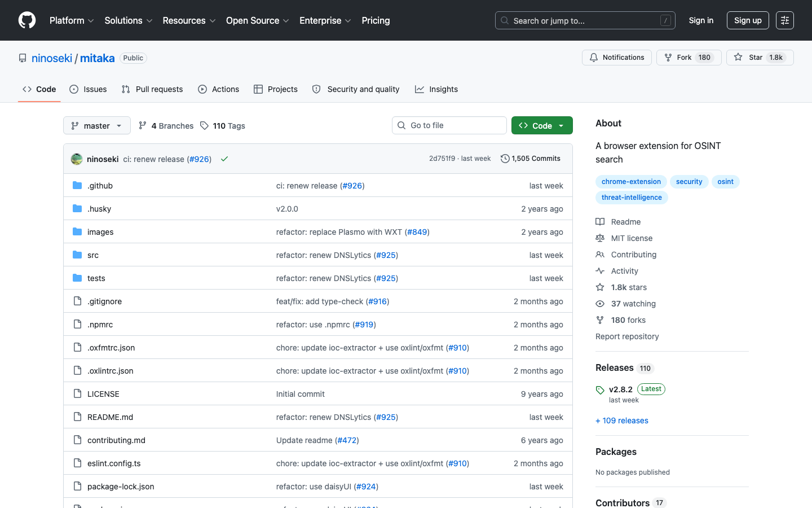Click the osint topic tag

click(x=725, y=182)
